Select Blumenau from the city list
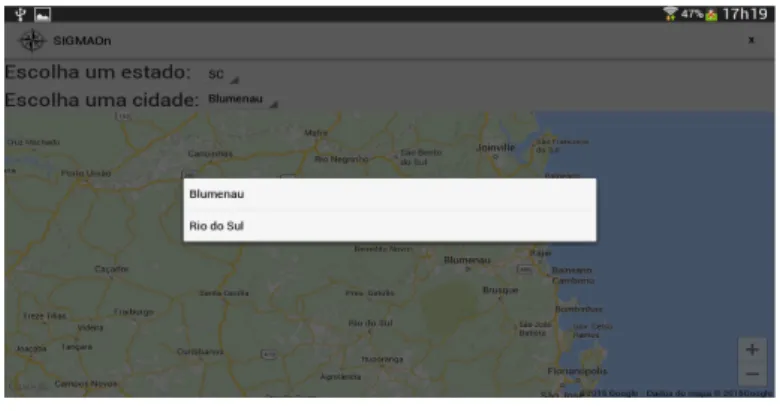Viewport: 780px width, 411px height. point(390,194)
